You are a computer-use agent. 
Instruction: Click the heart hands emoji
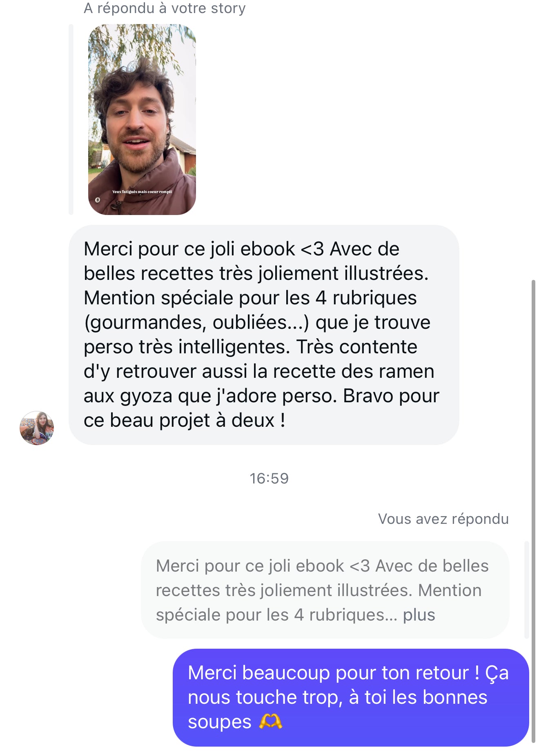point(270,722)
